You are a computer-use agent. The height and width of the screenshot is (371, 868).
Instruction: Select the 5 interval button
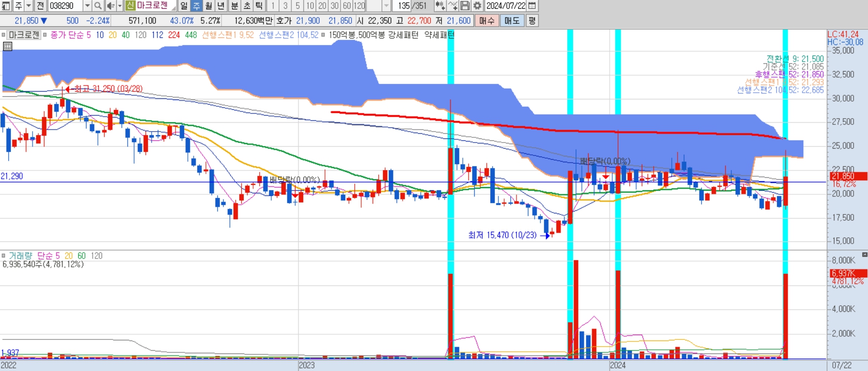[298, 6]
